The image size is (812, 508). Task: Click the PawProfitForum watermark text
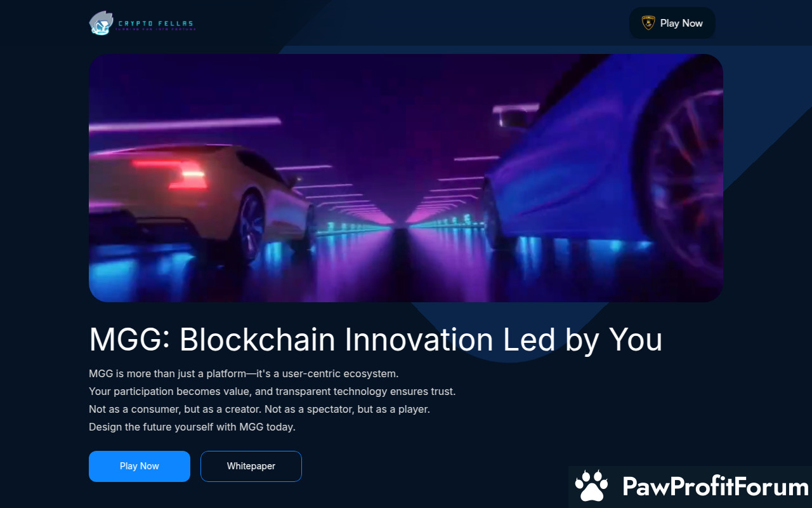tap(716, 487)
